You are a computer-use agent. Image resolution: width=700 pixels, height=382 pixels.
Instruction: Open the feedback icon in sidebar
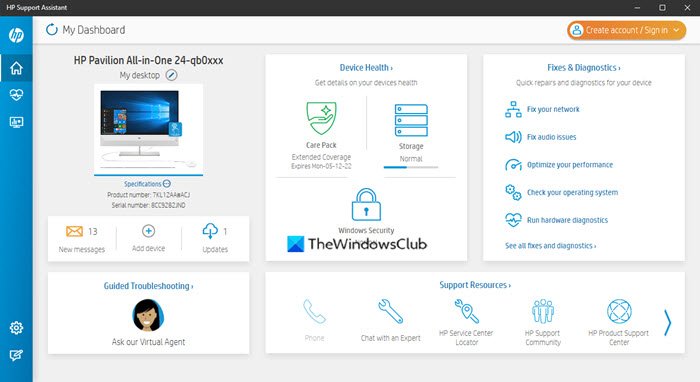[x=17, y=355]
